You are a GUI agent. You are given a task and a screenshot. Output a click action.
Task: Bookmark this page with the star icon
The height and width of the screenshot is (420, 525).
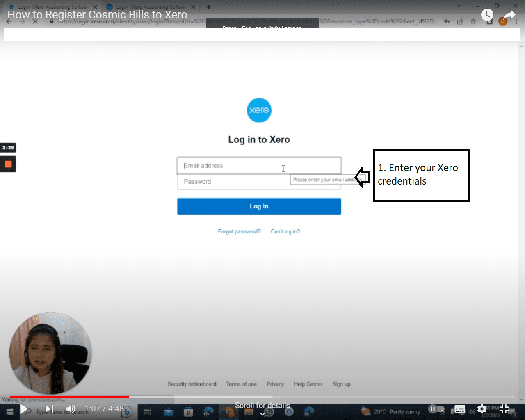pos(473,21)
